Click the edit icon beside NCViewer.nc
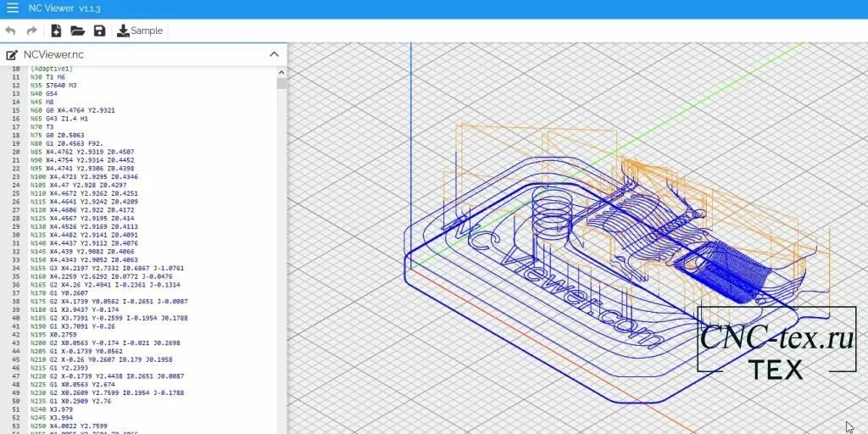Image resolution: width=868 pixels, height=434 pixels. pos(12,55)
